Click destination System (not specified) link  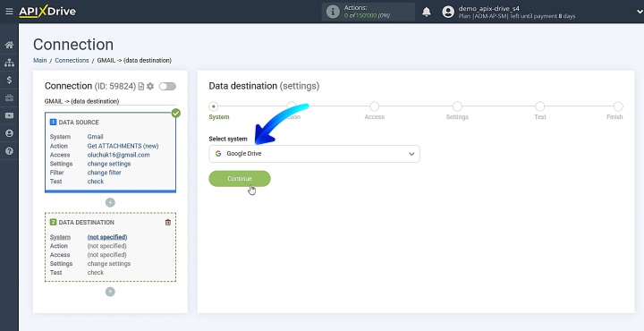click(107, 237)
